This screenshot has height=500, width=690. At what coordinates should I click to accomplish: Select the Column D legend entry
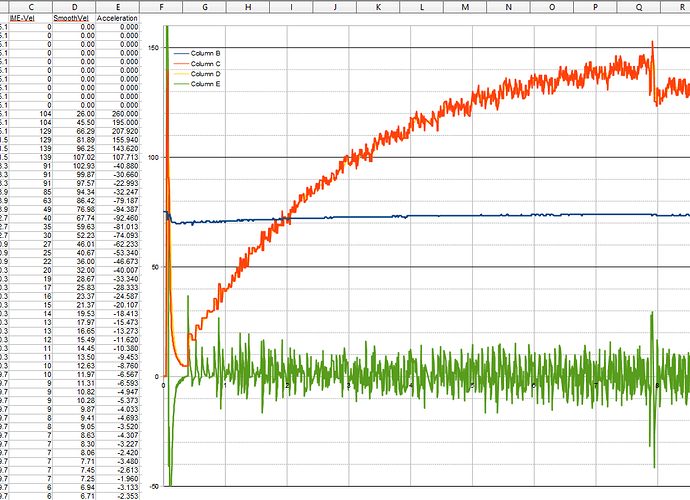[197, 74]
